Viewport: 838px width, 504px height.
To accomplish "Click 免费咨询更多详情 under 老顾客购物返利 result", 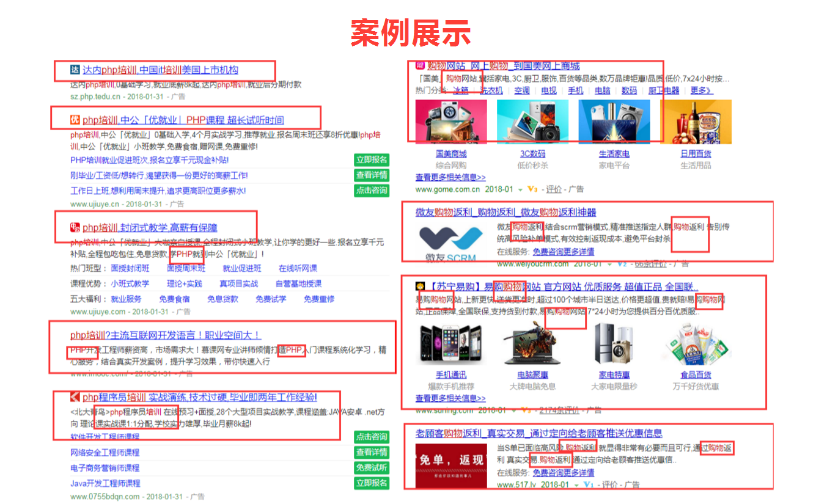I will point(563,473).
